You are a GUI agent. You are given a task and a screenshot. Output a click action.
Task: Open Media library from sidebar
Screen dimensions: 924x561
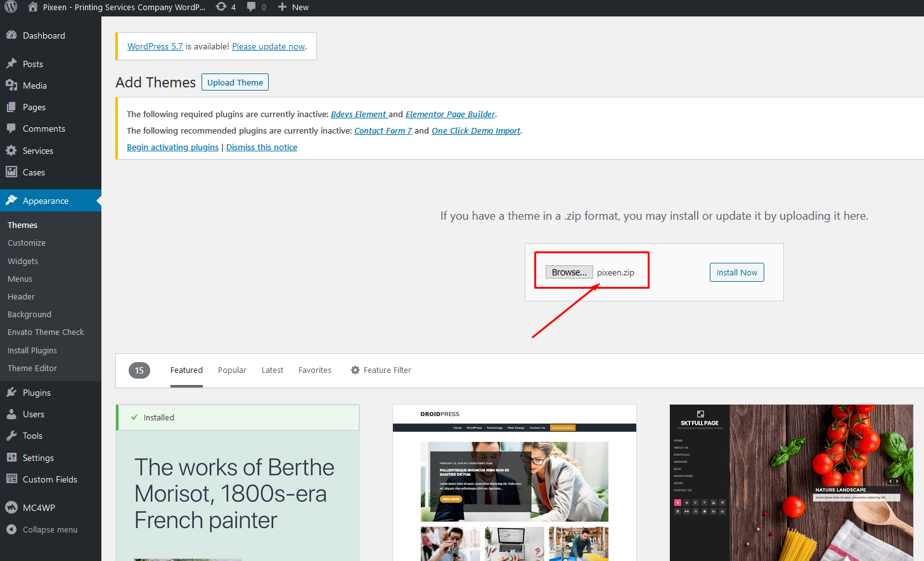click(x=34, y=85)
